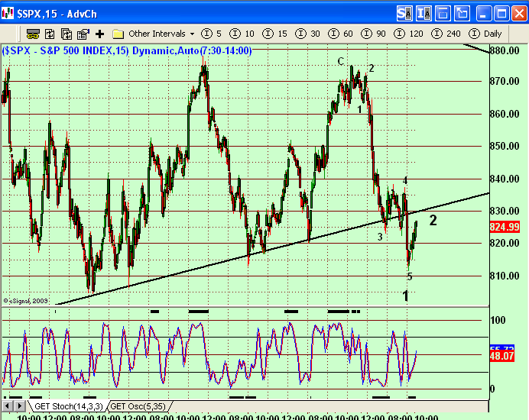Open the chart properties icon
The image size is (529, 420).
[x=83, y=34]
